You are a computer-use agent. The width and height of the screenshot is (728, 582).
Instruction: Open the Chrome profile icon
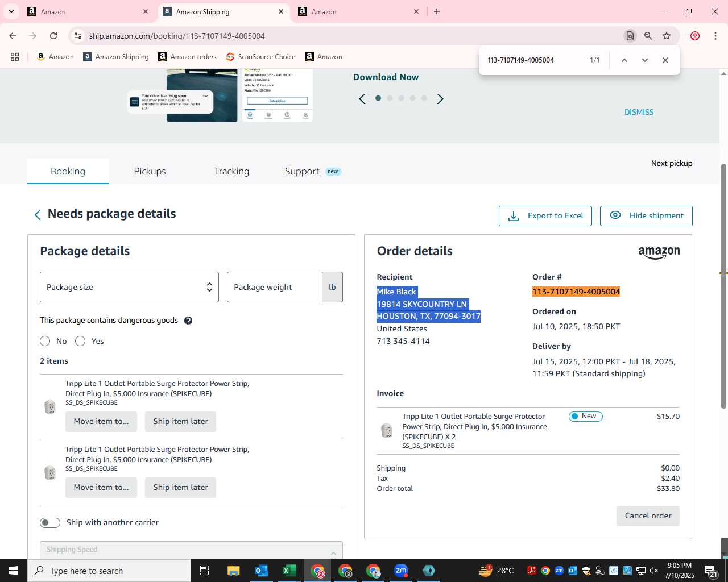coord(695,36)
